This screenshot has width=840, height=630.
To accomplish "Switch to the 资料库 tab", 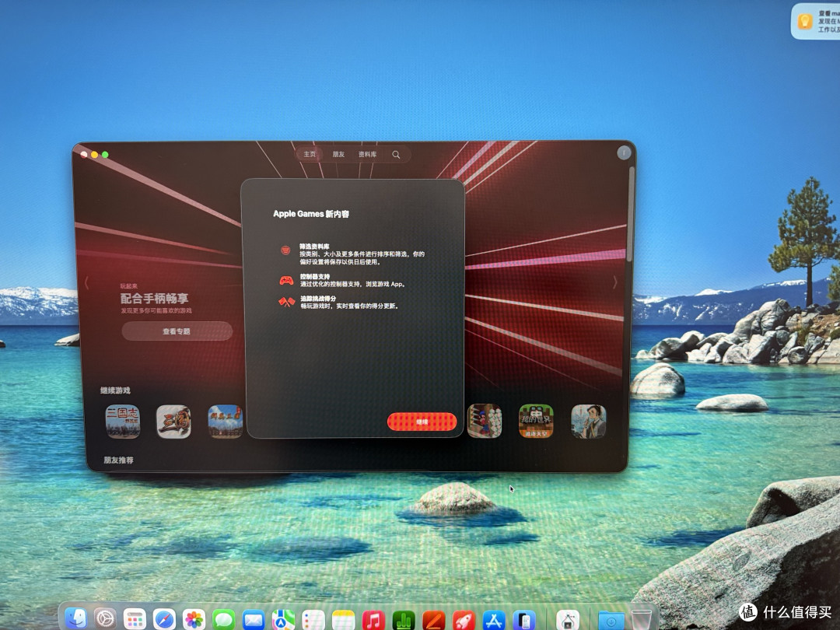I will tap(367, 154).
